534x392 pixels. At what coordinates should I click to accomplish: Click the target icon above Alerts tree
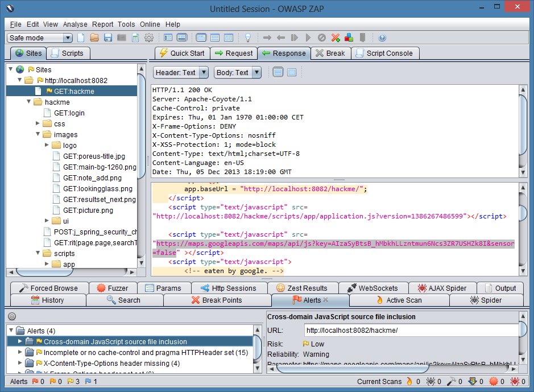12,316
